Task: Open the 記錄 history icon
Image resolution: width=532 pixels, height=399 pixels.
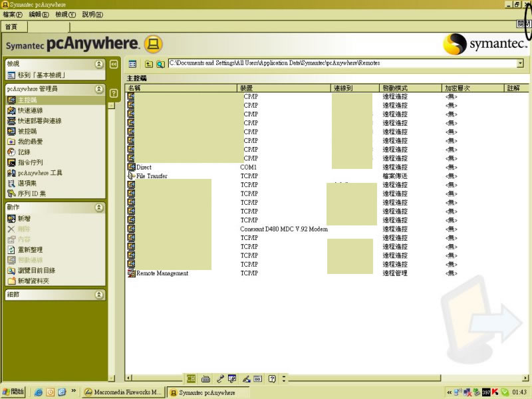Action: 11,152
